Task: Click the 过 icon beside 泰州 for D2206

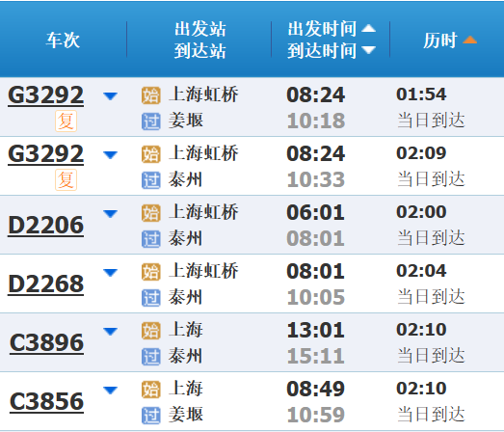Action: 150,239
